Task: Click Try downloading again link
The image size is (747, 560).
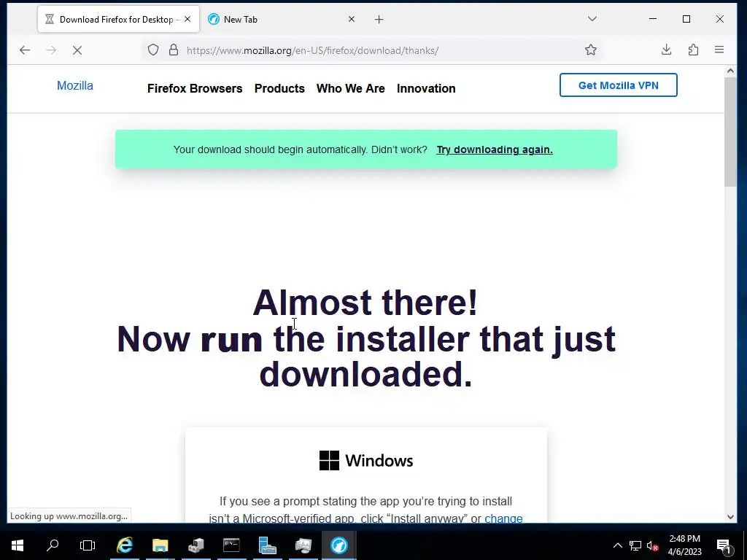Action: pyautogui.click(x=495, y=149)
